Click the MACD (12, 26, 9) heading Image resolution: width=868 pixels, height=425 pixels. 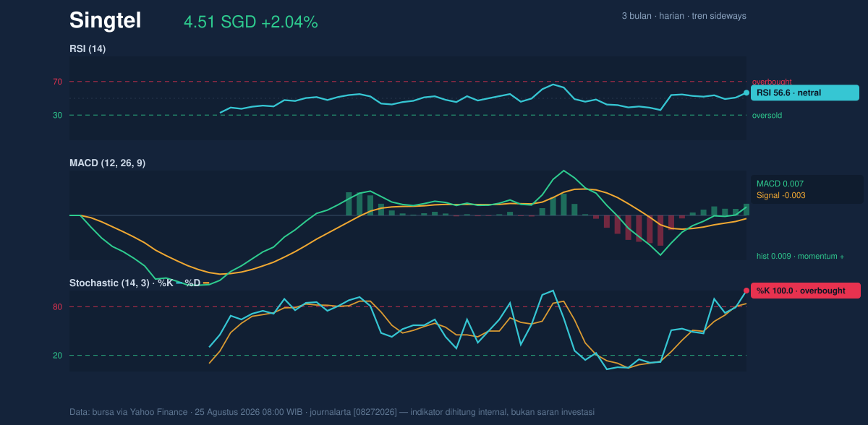coord(107,163)
